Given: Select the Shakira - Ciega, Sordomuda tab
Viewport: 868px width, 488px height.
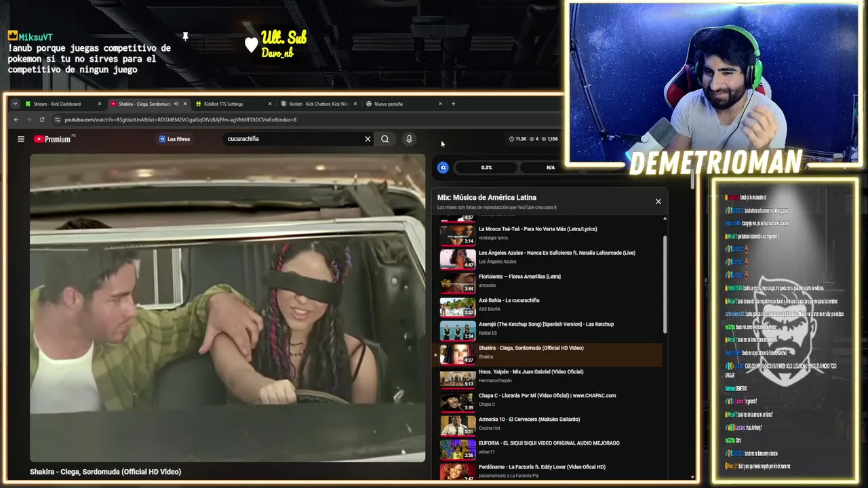Looking at the screenshot, I should (x=144, y=104).
